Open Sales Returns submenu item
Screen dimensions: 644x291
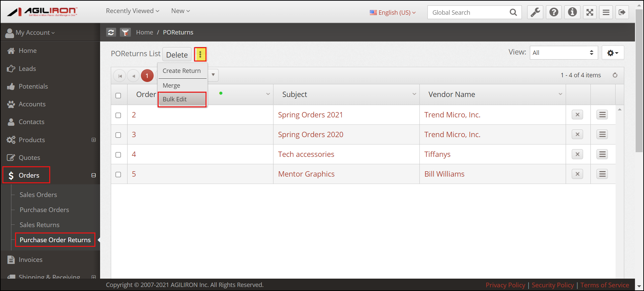click(39, 225)
